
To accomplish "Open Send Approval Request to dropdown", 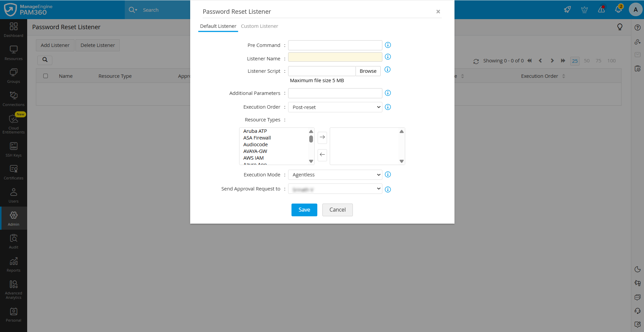I will coord(335,189).
